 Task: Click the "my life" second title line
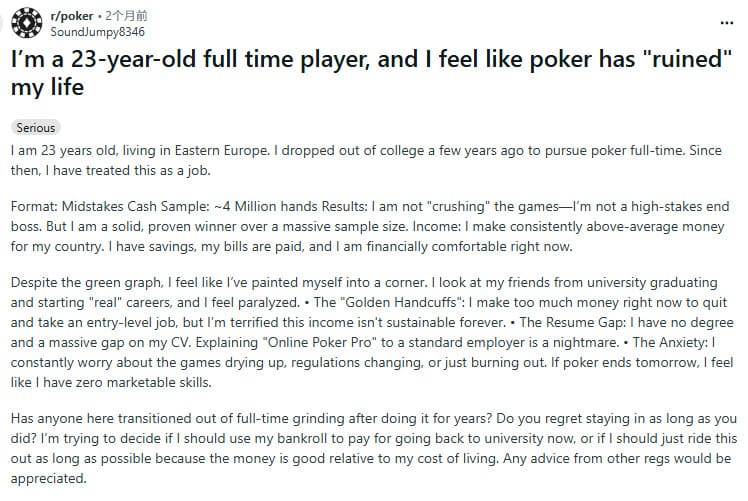coord(46,88)
